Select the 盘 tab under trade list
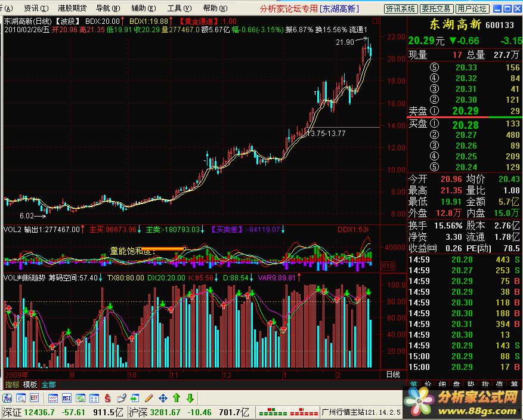This screenshot has height=420, width=523. pyautogui.click(x=457, y=384)
